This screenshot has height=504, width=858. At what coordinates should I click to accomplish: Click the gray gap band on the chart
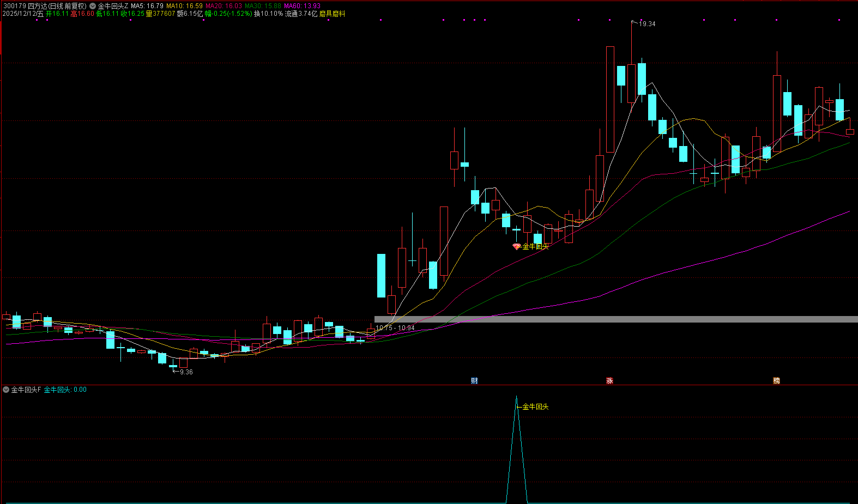point(616,319)
